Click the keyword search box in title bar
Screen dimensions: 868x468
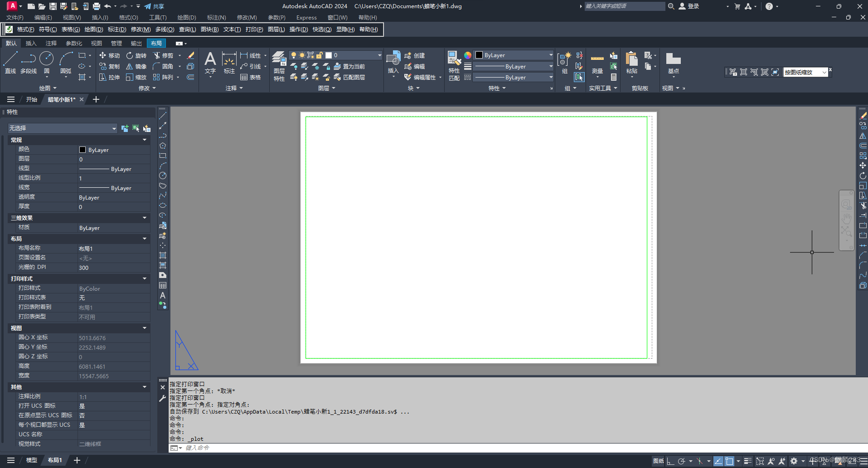pos(625,6)
